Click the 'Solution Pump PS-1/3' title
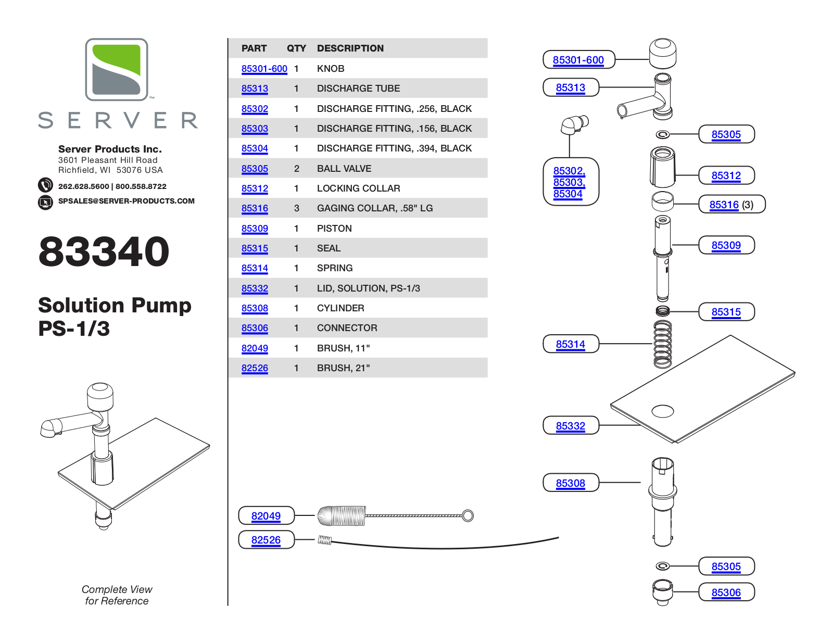Screen dimensions: 833x644 pyautogui.click(x=115, y=317)
